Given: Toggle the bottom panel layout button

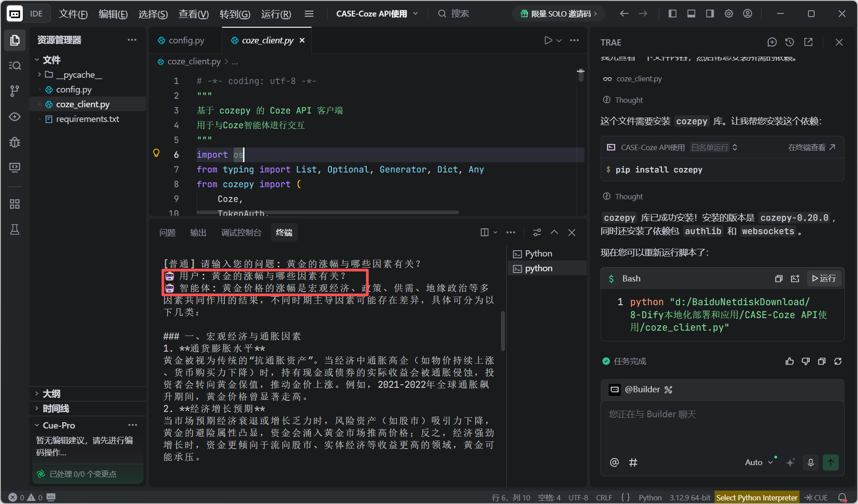Looking at the screenshot, I should click(x=691, y=14).
